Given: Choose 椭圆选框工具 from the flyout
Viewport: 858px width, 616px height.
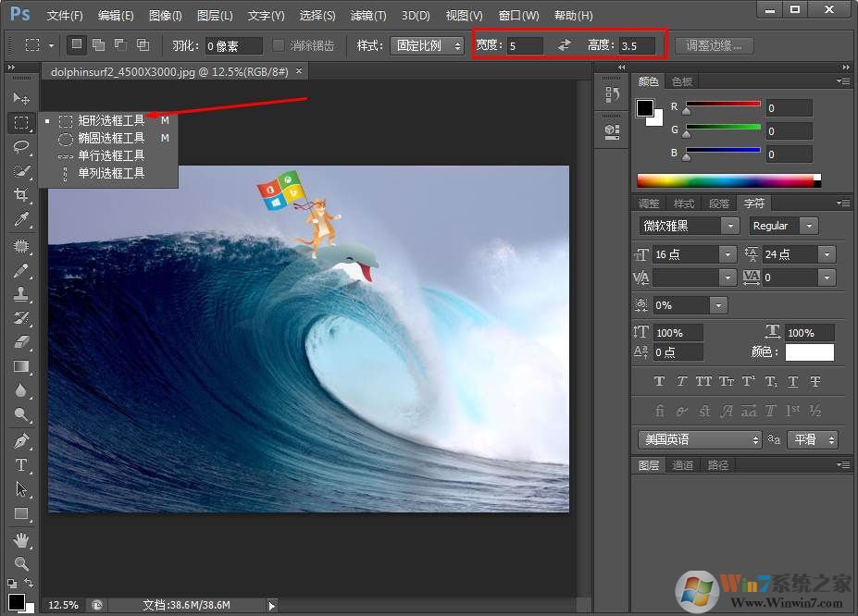Looking at the screenshot, I should coord(111,138).
